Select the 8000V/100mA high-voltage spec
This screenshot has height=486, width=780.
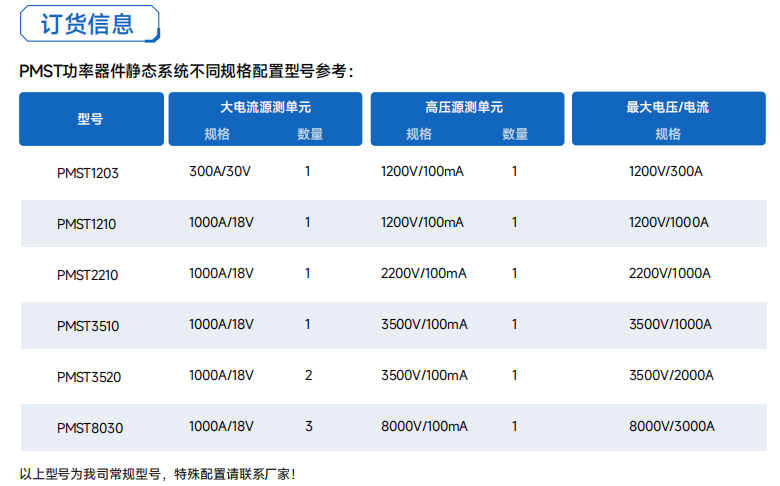[x=424, y=426]
